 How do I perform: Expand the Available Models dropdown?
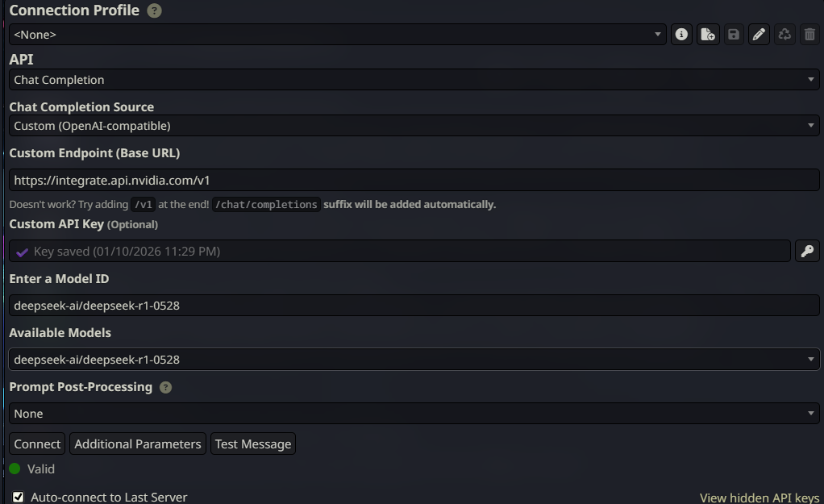pyautogui.click(x=414, y=359)
